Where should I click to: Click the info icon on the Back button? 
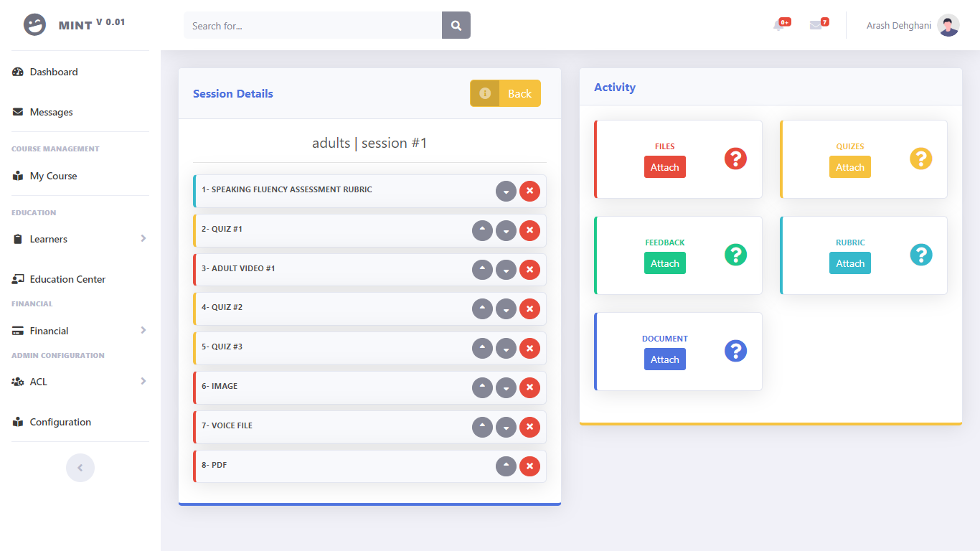coord(484,93)
